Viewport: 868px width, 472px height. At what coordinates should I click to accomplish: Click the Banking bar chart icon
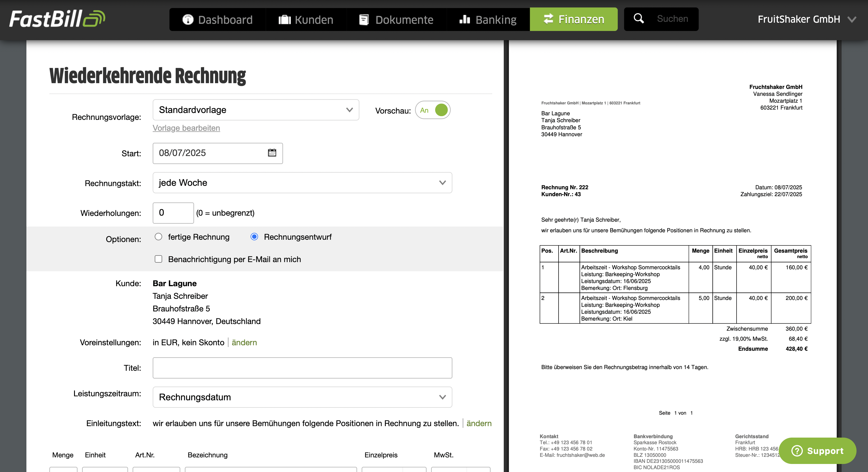[465, 19]
